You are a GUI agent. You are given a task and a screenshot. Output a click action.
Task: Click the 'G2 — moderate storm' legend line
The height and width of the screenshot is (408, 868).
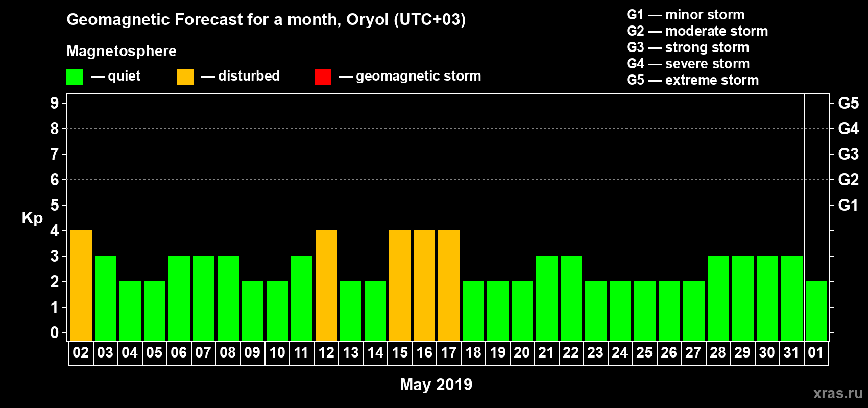pos(697,31)
